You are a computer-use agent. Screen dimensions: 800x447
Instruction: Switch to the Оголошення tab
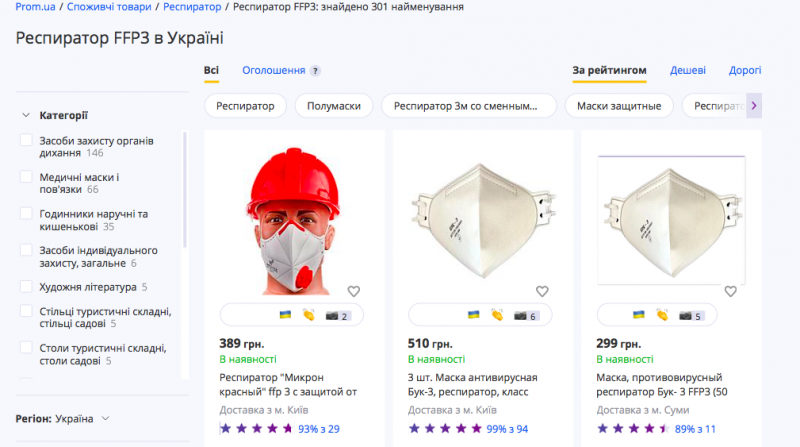coord(273,71)
